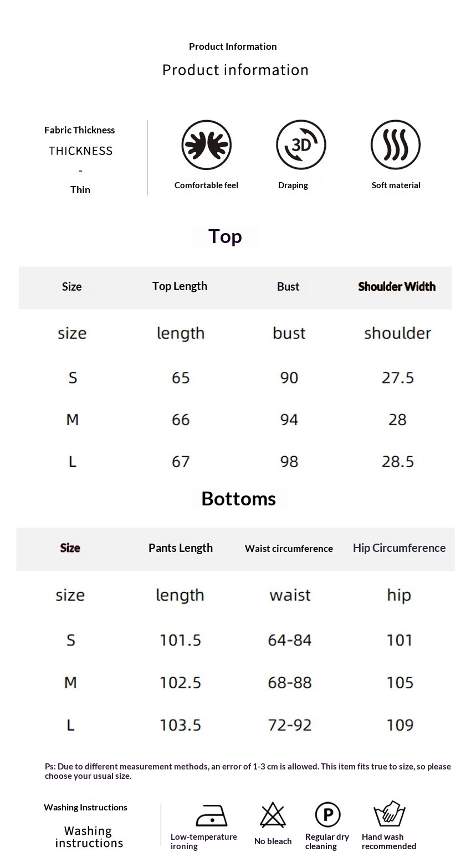Click the Regular dry cleaning icon

pos(327,815)
